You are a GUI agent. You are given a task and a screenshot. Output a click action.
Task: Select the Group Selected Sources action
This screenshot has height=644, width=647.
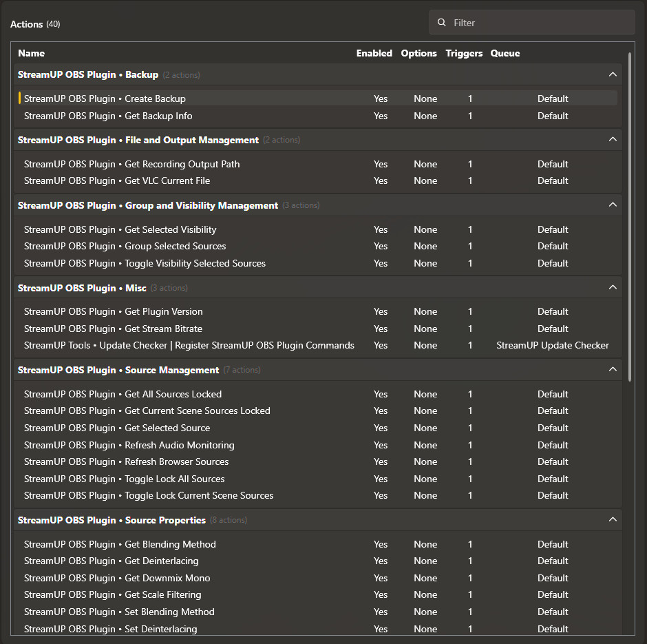point(318,246)
